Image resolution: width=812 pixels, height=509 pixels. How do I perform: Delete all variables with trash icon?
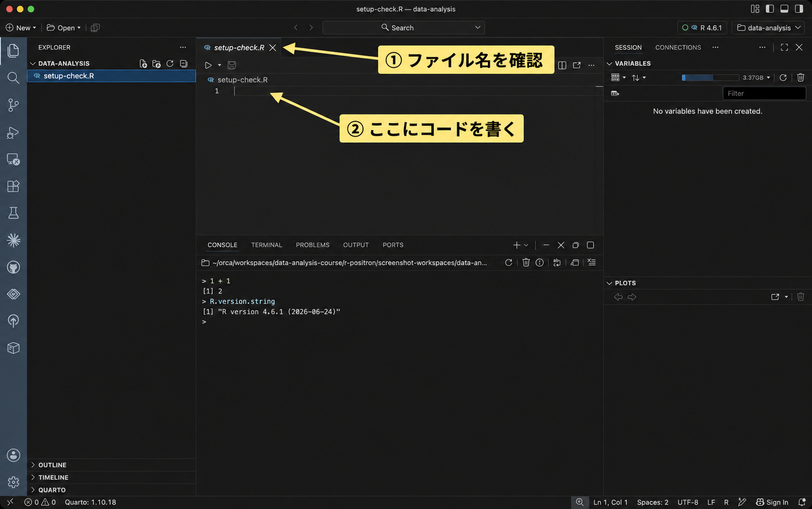click(x=800, y=77)
